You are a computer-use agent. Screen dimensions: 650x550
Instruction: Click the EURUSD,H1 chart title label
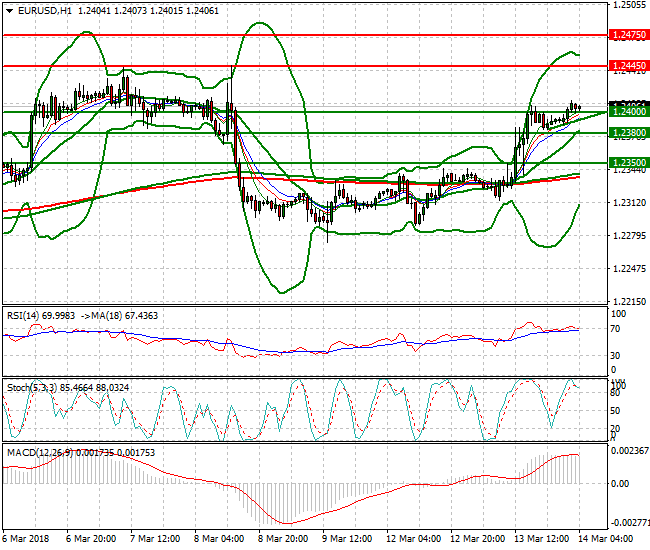[x=40, y=10]
